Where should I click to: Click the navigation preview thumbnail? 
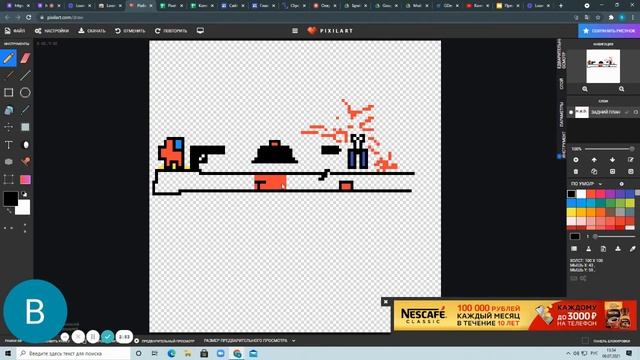click(603, 66)
